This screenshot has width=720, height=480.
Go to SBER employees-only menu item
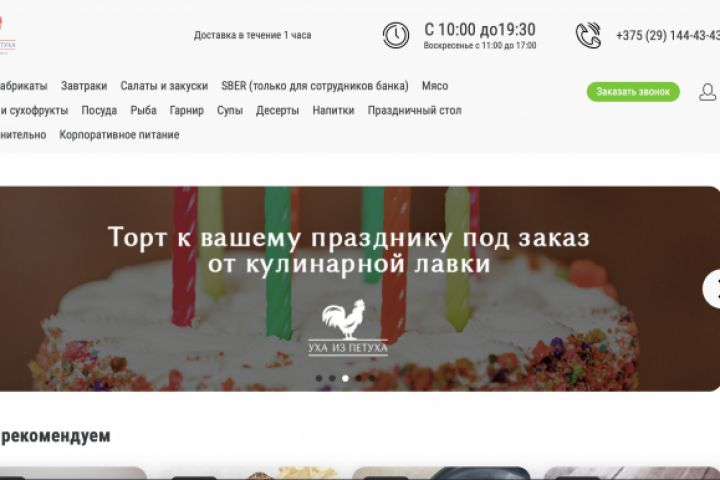(315, 86)
